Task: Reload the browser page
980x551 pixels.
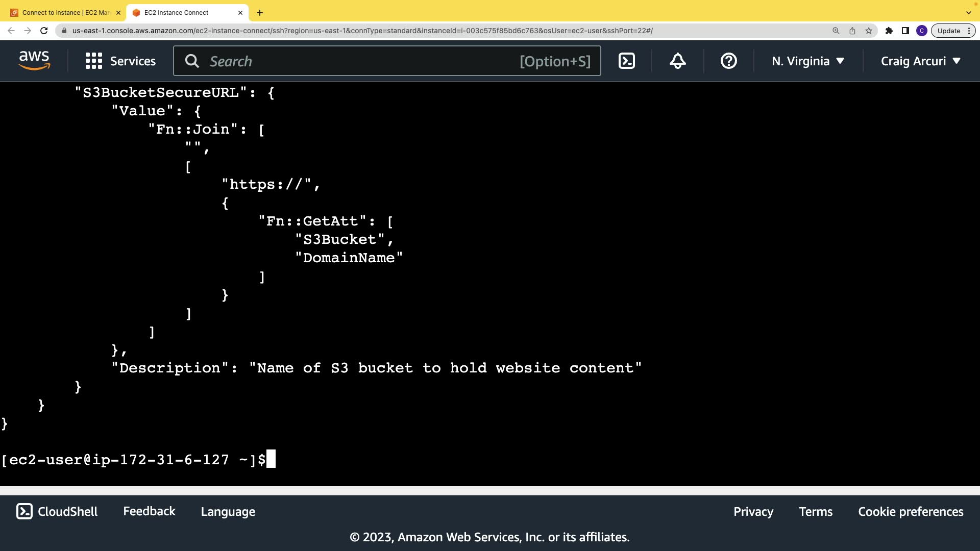Action: [44, 31]
